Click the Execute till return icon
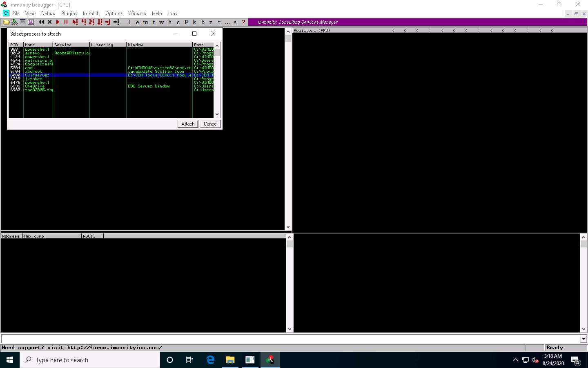Image resolution: width=588 pixels, height=368 pixels. 108,22
